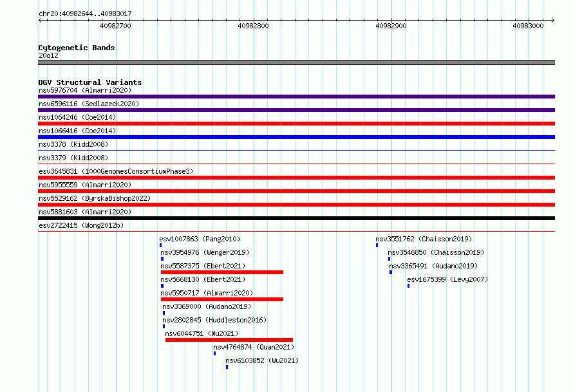Viewport: 573px width, 392px height.
Task: Click blue marker under nsv3365491 (Audano2019)
Action: (391, 272)
